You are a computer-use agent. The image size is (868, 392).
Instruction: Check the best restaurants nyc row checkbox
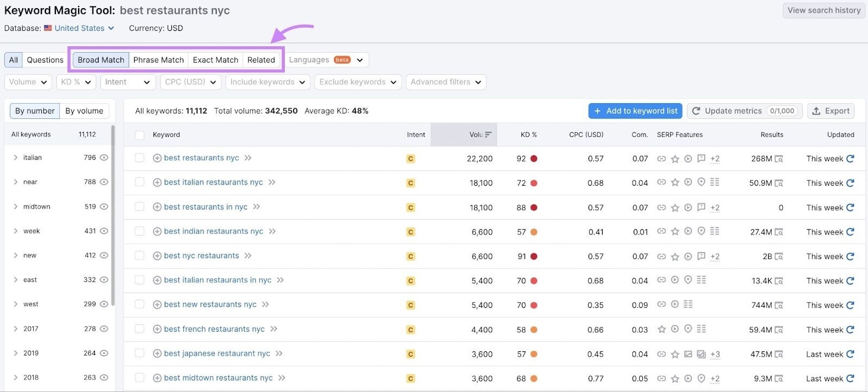(139, 158)
